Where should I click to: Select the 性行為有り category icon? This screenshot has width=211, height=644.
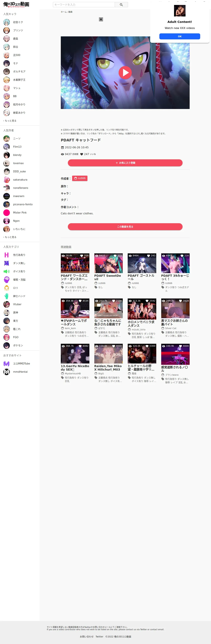point(7,255)
